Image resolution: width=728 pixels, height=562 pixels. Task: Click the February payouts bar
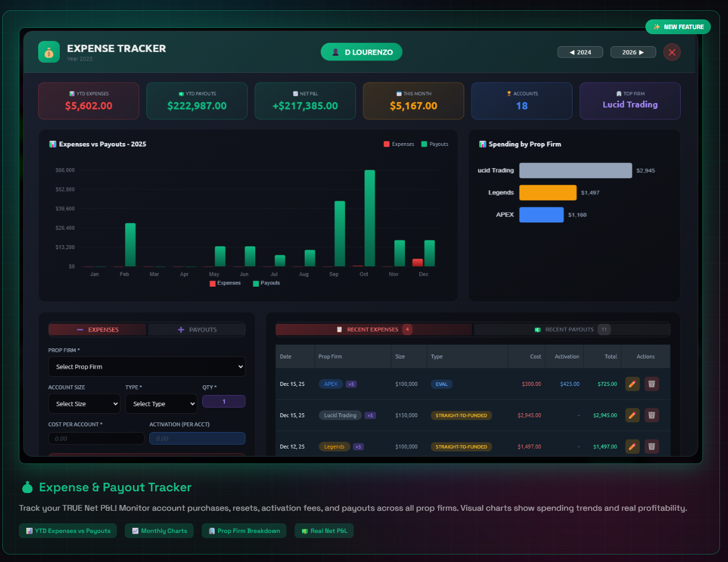click(130, 245)
